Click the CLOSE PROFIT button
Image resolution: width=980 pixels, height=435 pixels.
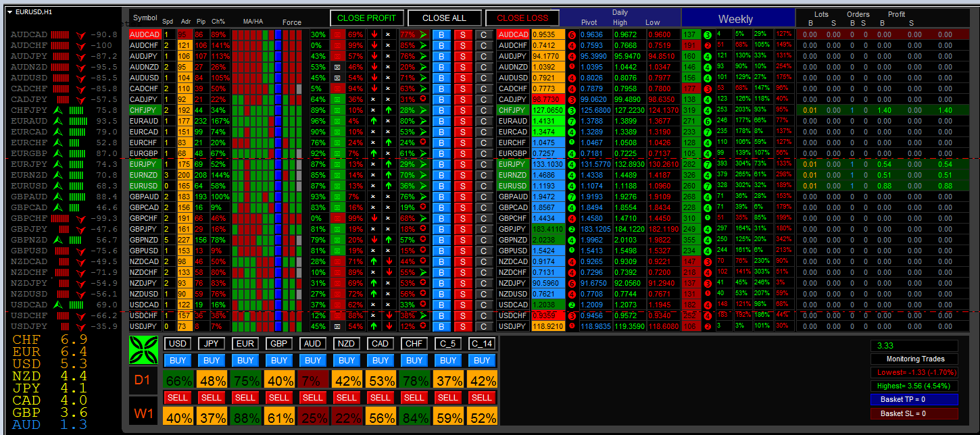(x=367, y=18)
